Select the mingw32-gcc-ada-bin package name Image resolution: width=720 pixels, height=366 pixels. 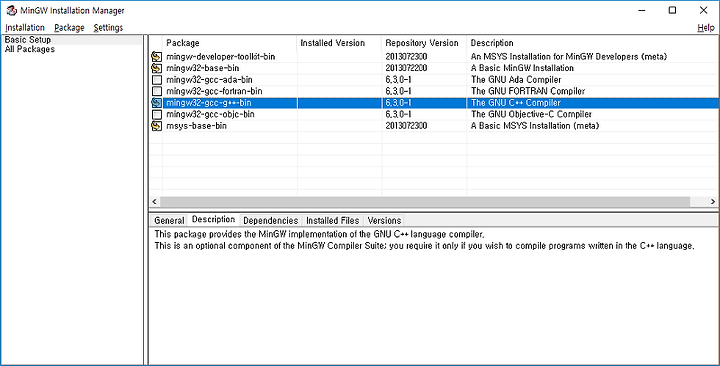coord(209,80)
